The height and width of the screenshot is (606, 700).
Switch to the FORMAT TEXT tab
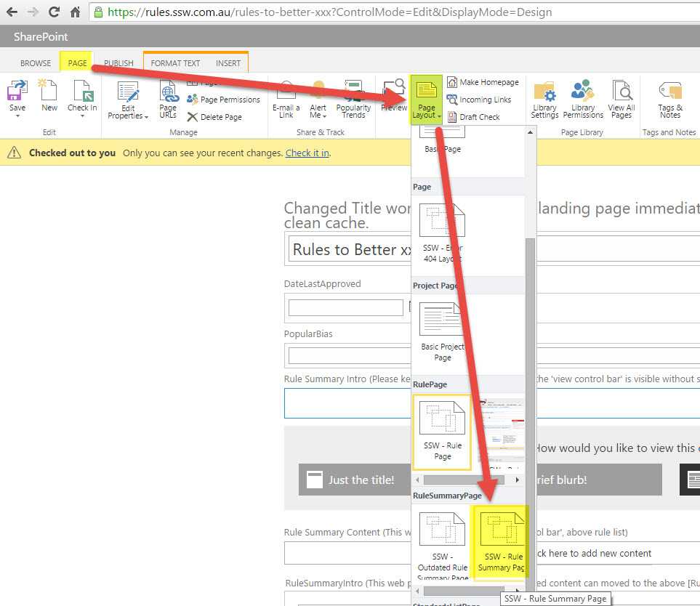(175, 63)
